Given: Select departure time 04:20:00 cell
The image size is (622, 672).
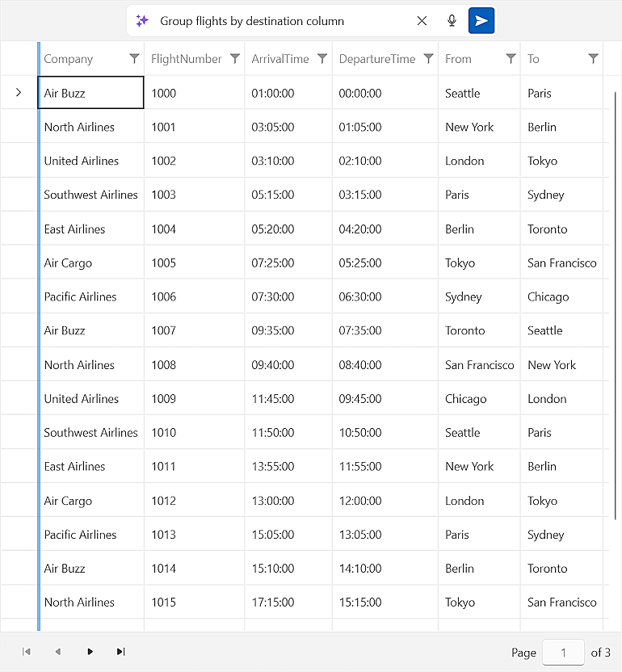Looking at the screenshot, I should (385, 229).
